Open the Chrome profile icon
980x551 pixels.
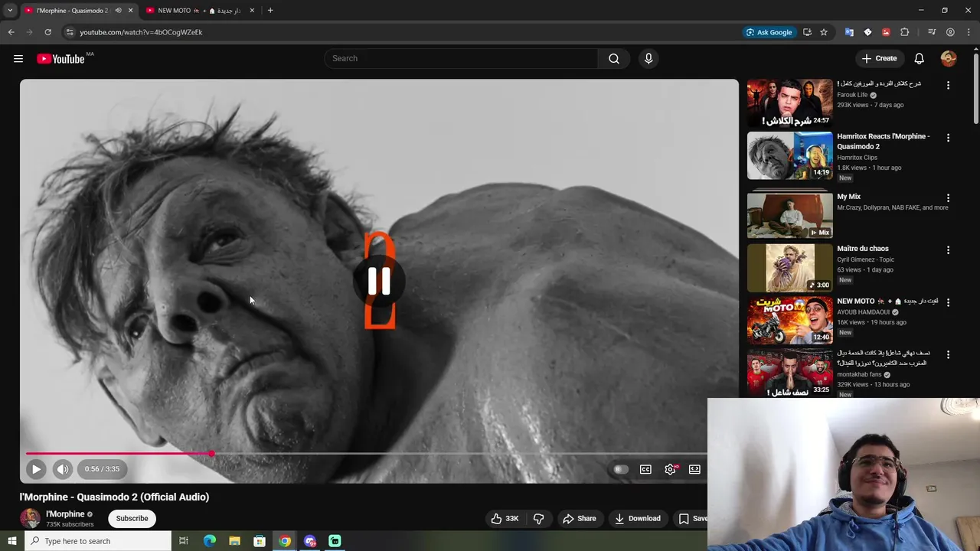click(x=950, y=32)
